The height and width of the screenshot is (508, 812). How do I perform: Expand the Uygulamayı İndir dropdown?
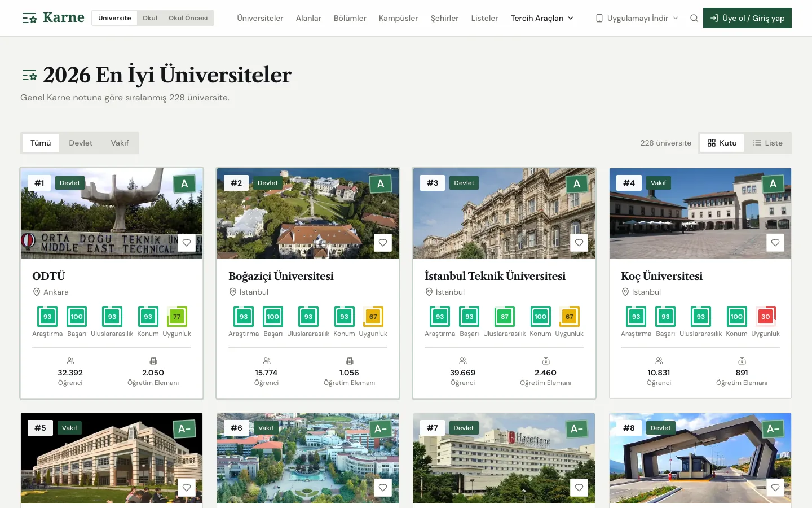[x=637, y=18]
